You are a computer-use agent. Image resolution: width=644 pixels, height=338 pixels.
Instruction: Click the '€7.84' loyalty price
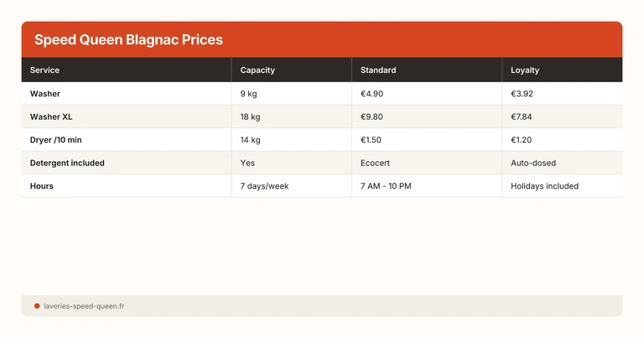[522, 117]
